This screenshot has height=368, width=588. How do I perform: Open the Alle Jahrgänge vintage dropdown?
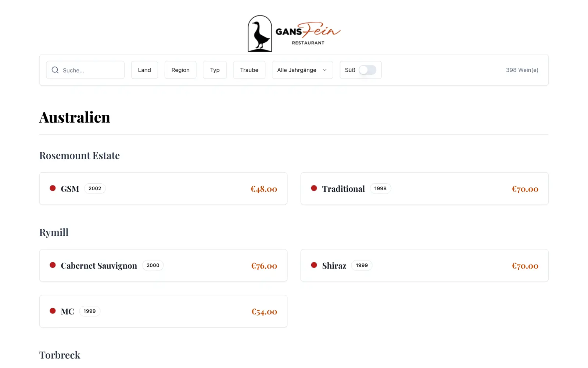pyautogui.click(x=302, y=70)
